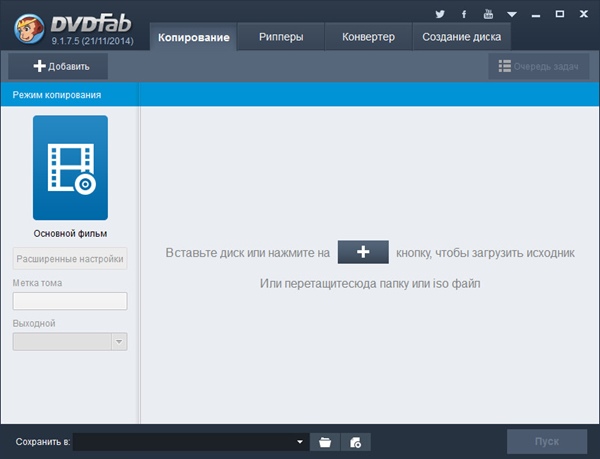600x459 pixels.
Task: Click the Расширенные настройки button
Action: pyautogui.click(x=70, y=259)
